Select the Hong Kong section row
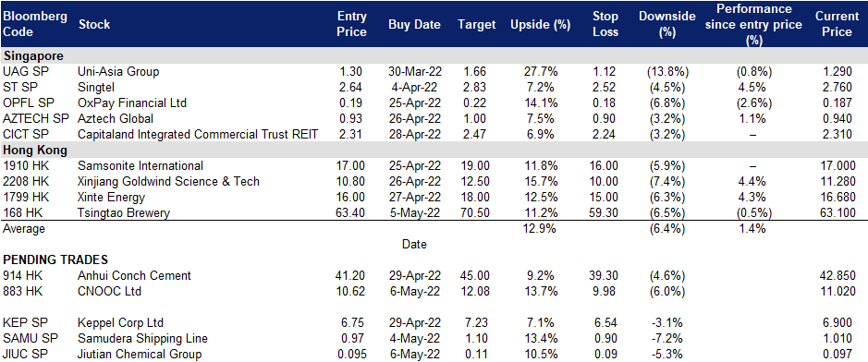Viewport: 868px width, 362px height. click(434, 150)
